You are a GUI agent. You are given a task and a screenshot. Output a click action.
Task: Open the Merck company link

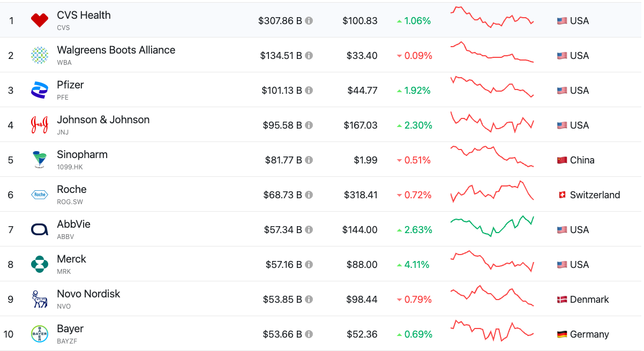pyautogui.click(x=71, y=259)
